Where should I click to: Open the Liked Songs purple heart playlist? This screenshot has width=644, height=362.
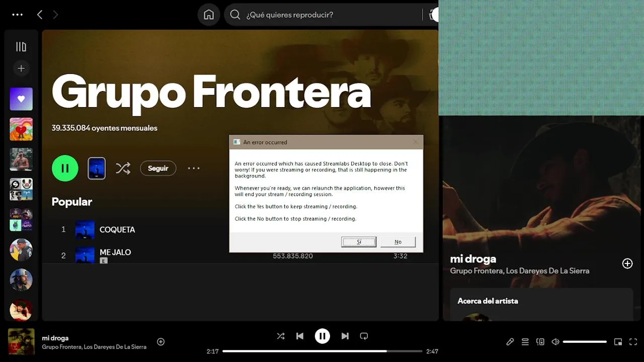(21, 99)
